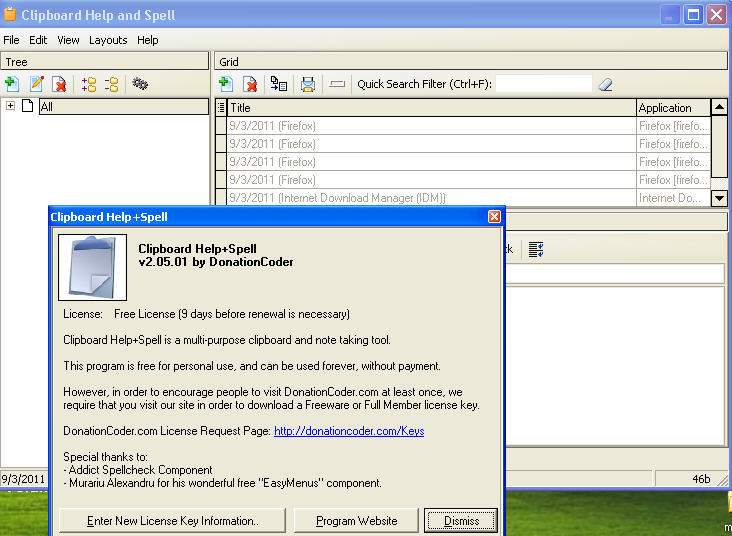
Task: Click the Internet Do... application cell
Action: click(673, 198)
